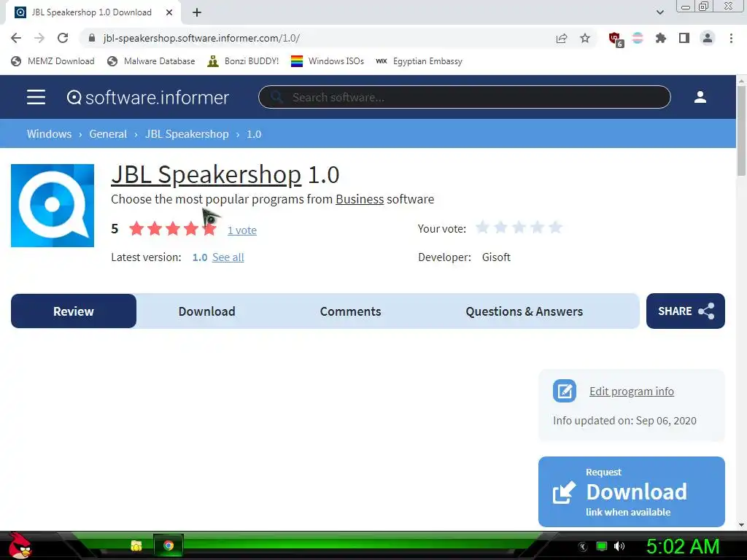Screen dimensions: 747x560
Task: Click the Edit program info pencil icon
Action: pyautogui.click(x=565, y=391)
